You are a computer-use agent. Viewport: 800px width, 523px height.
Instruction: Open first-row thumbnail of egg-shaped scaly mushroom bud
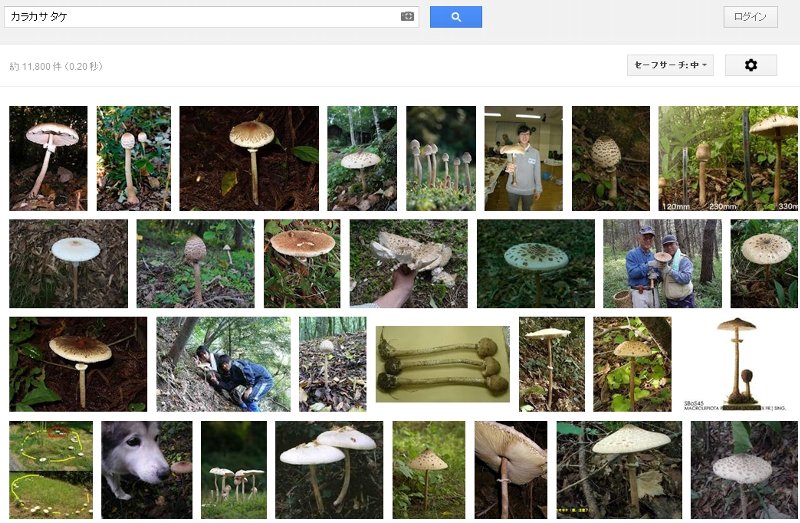611,158
